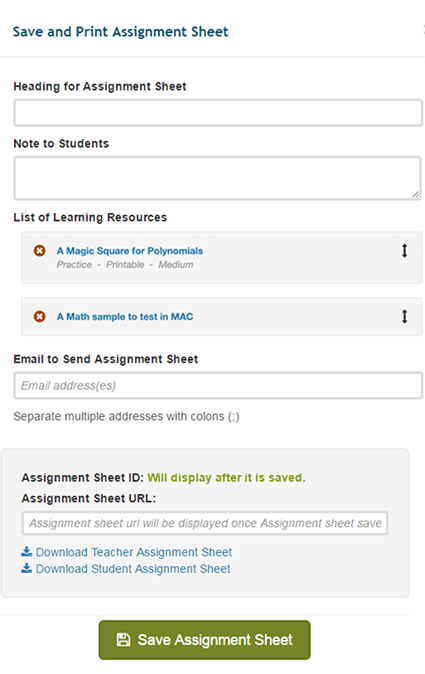Screen dimensions: 425x674
Task: Click download icon beside Teacher Assignment Sheet
Action: tap(27, 551)
